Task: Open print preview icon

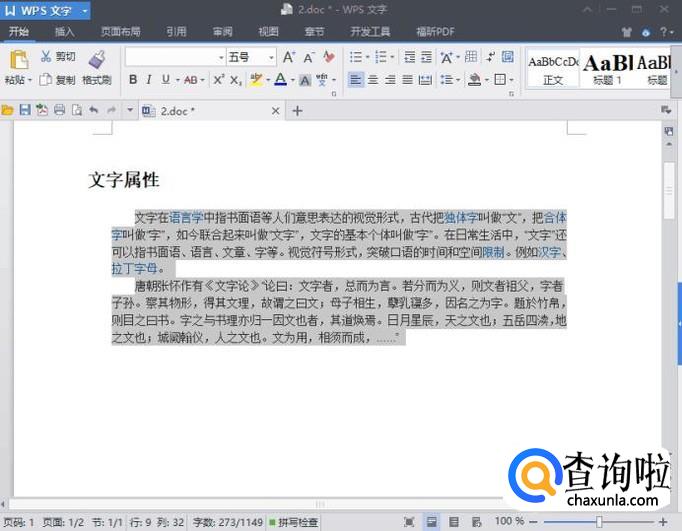Action: coord(77,110)
